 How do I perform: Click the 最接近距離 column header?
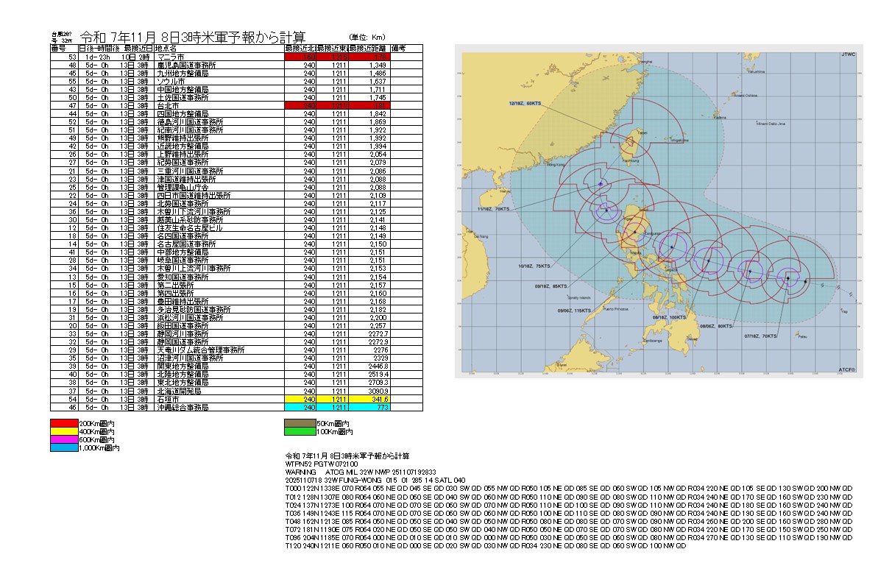tap(370, 48)
